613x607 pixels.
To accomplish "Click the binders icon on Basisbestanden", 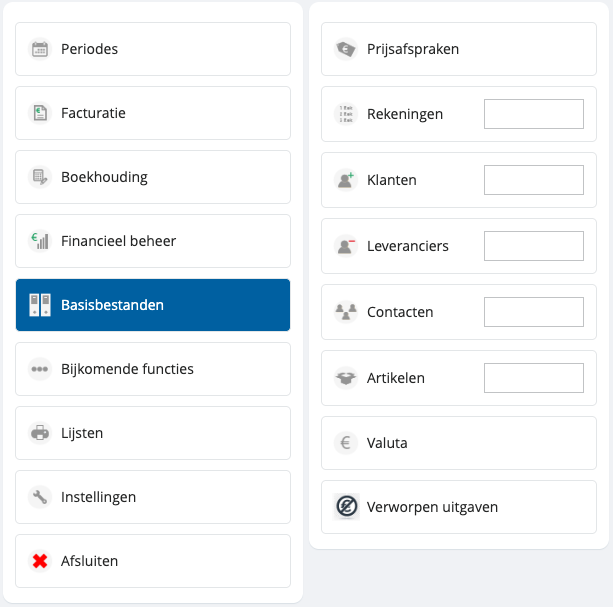I will (x=40, y=305).
